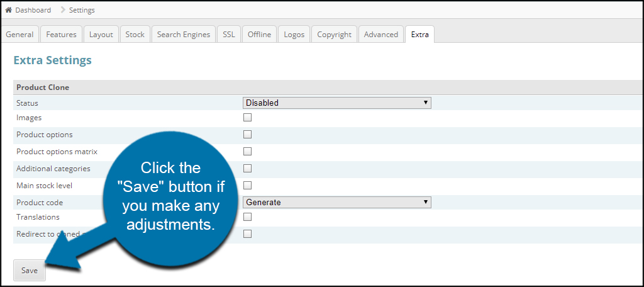Open the Dashboard breadcrumb link

coord(33,10)
